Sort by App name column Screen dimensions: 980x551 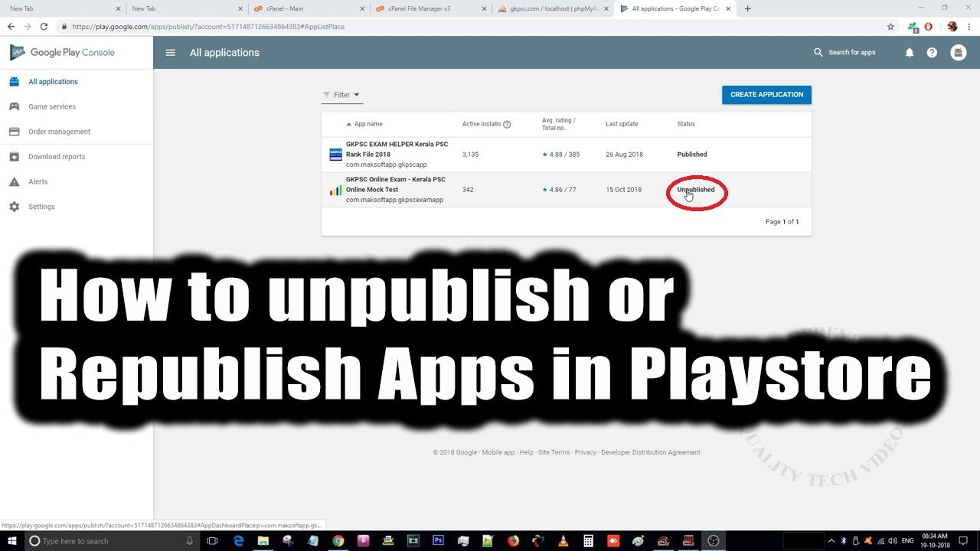364,124
